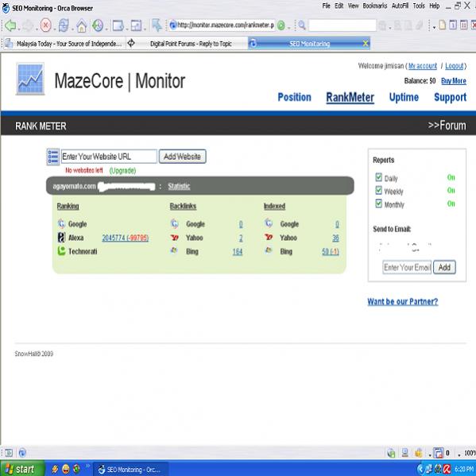Click the browser address bar
This screenshot has height=476, width=476.
tap(222, 25)
